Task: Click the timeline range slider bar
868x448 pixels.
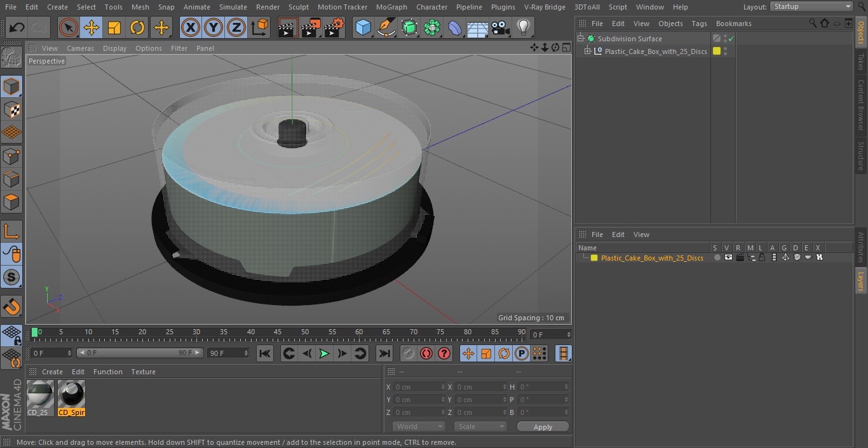Action: (140, 353)
